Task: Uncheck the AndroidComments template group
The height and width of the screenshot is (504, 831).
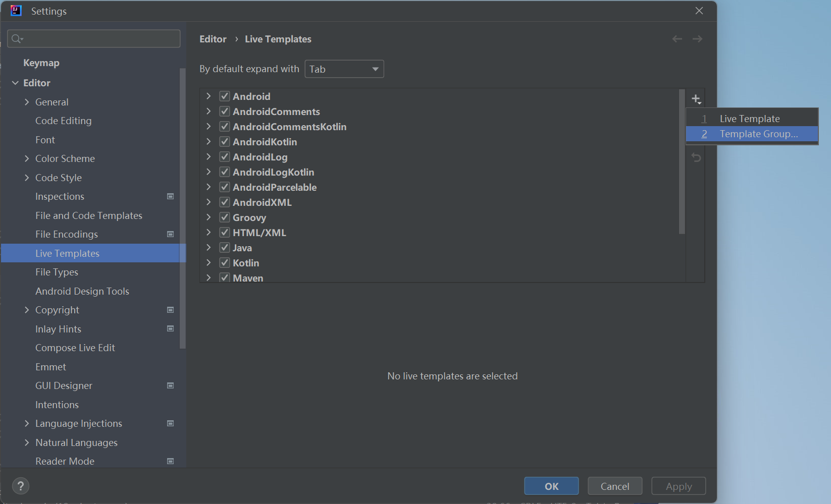Action: [x=225, y=111]
